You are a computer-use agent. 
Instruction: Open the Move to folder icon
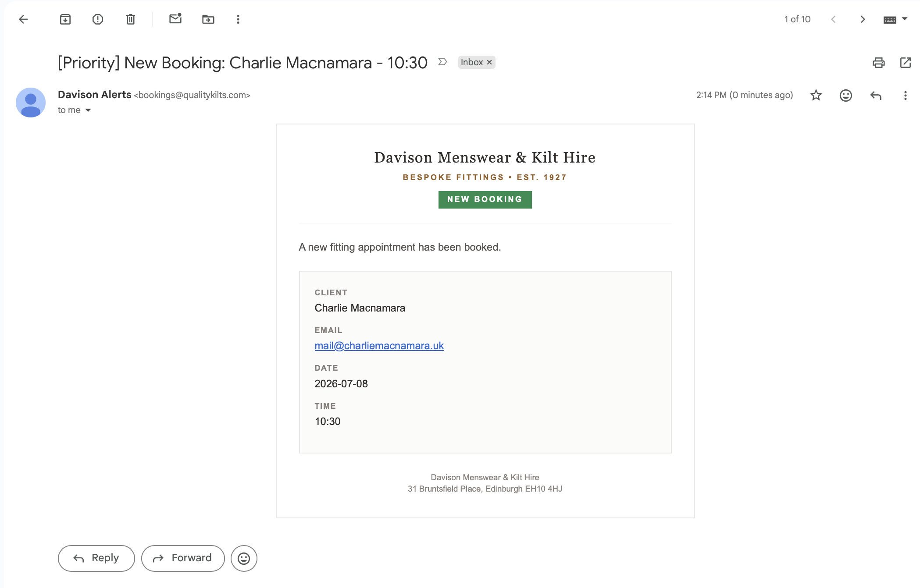208,19
